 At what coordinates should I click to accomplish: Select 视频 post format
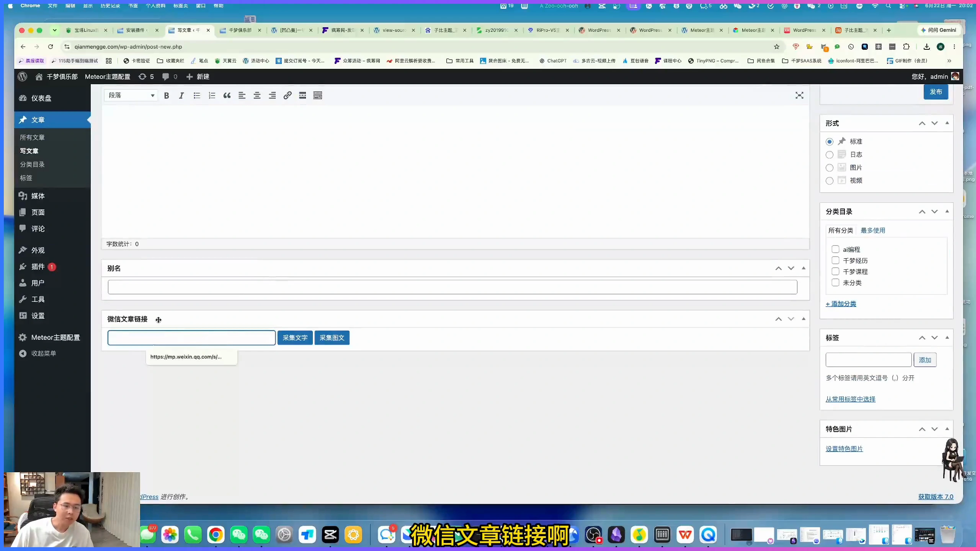829,181
